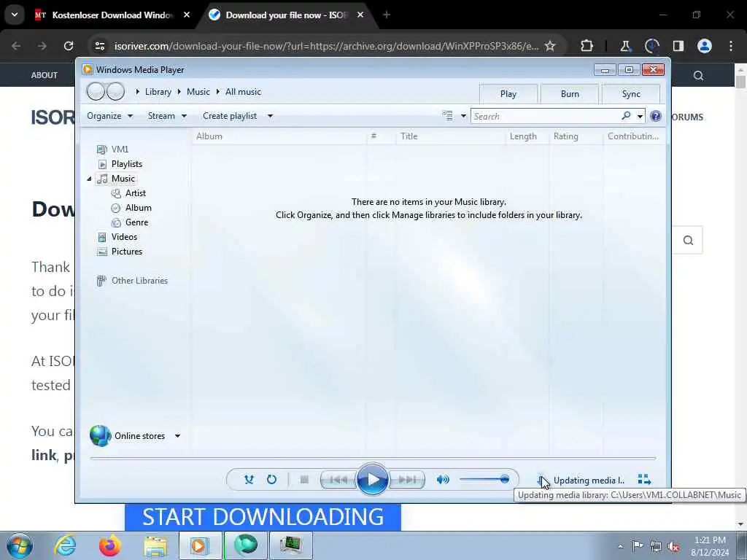The image size is (747, 560).
Task: Select Videos in the navigation pane
Action: tap(124, 237)
